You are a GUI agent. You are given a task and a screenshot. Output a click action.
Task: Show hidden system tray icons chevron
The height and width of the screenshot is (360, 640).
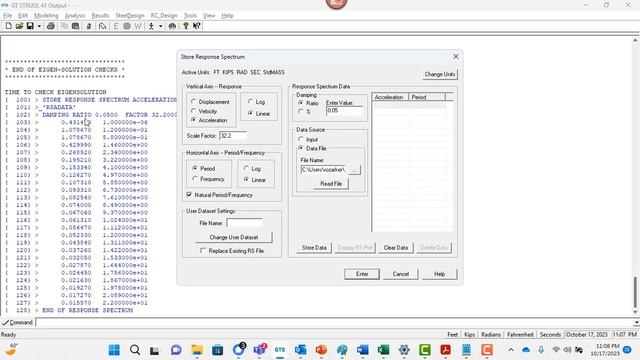point(511,350)
